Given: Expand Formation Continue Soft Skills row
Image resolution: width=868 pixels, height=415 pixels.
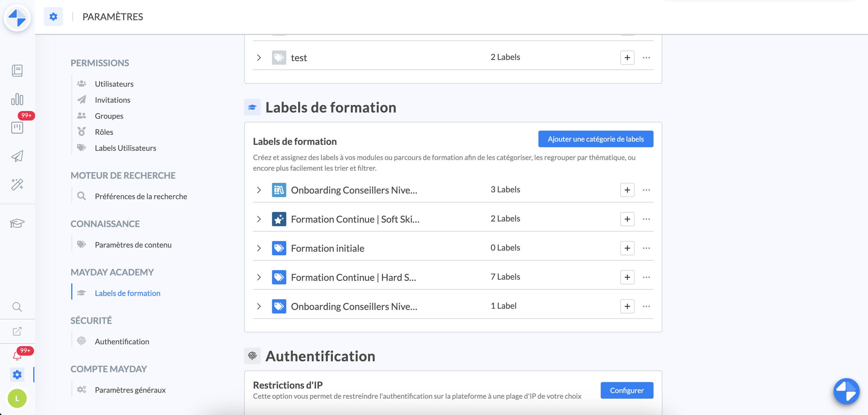Looking at the screenshot, I should (x=259, y=219).
